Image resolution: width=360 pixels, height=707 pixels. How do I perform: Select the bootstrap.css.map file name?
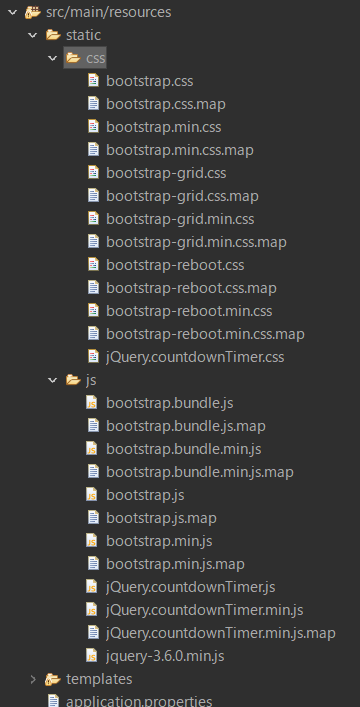[166, 104]
